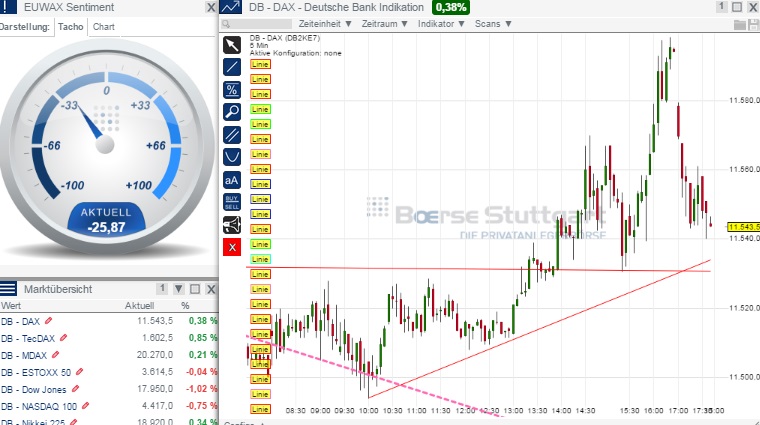
Task: Switch to the Tacho display tab
Action: tap(71, 27)
